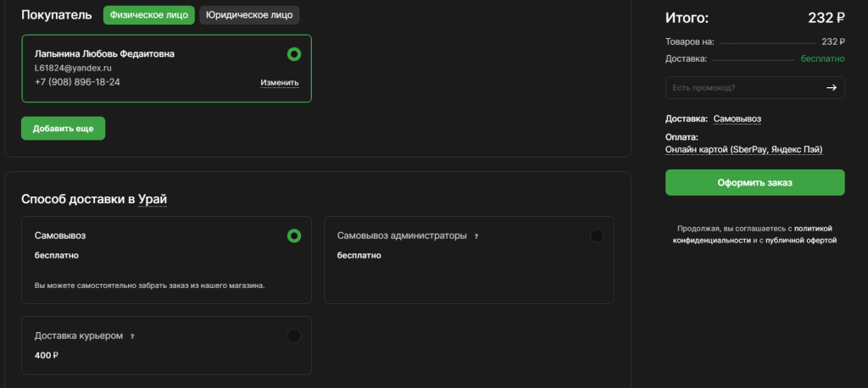Focus the Есть промокод? input field

point(742,87)
